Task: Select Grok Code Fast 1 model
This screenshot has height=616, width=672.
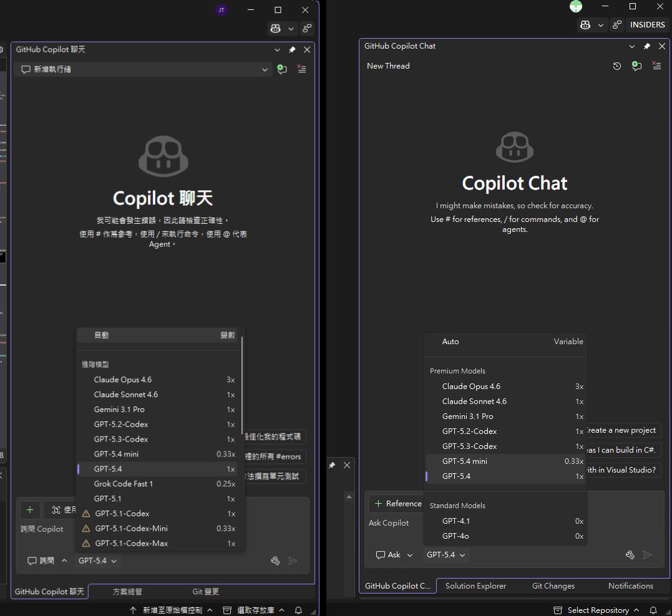Action: 124,484
